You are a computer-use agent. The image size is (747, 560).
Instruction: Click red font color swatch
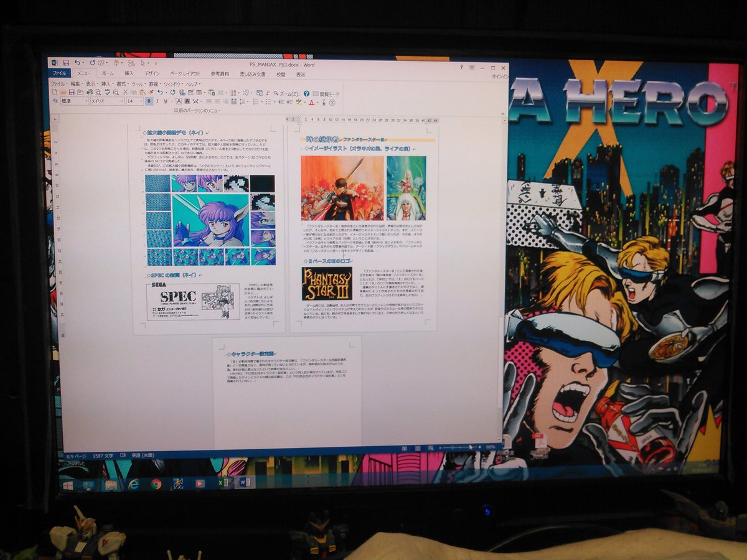pos(311,102)
